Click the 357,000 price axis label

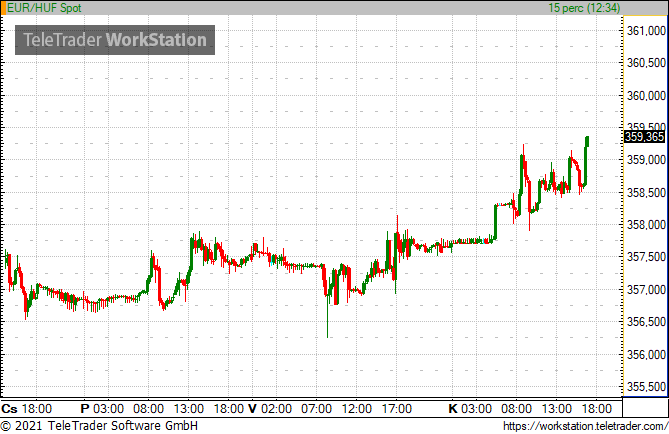coord(646,290)
